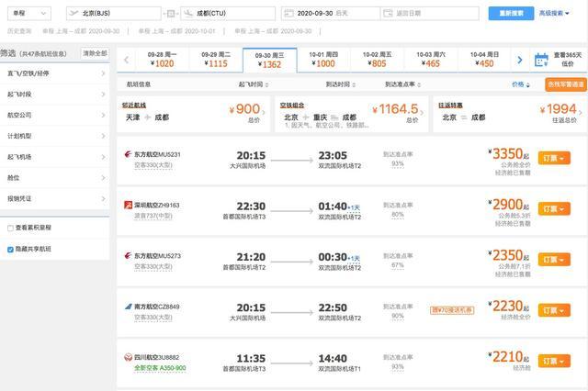Click the 返回日期 return date field
The image size is (588, 391).
[430, 14]
